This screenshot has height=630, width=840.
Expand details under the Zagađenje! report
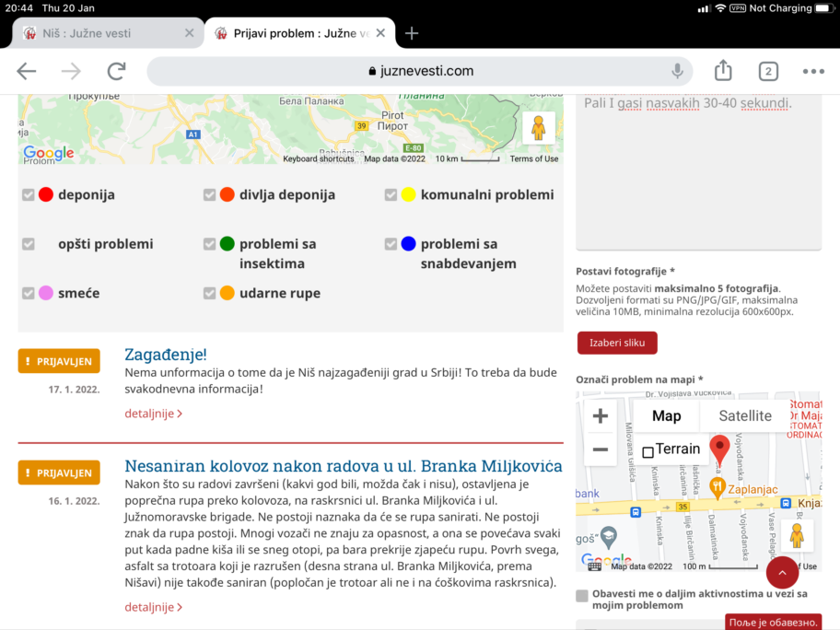point(153,414)
